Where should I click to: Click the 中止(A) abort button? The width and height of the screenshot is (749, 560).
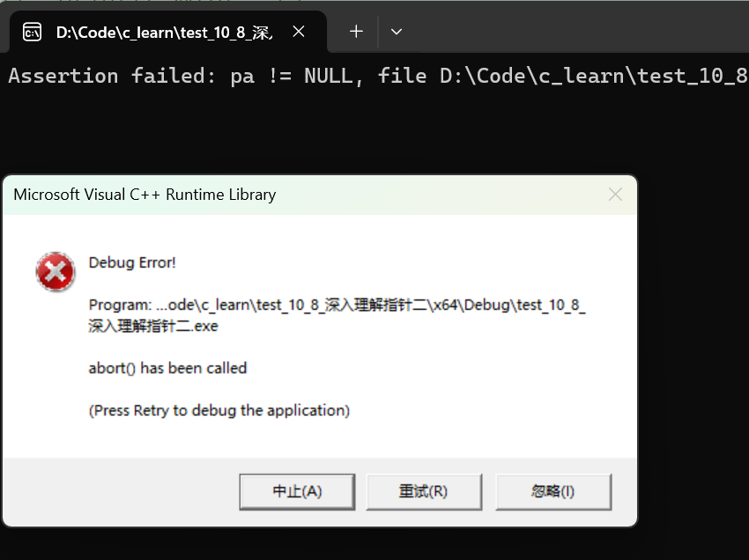297,491
